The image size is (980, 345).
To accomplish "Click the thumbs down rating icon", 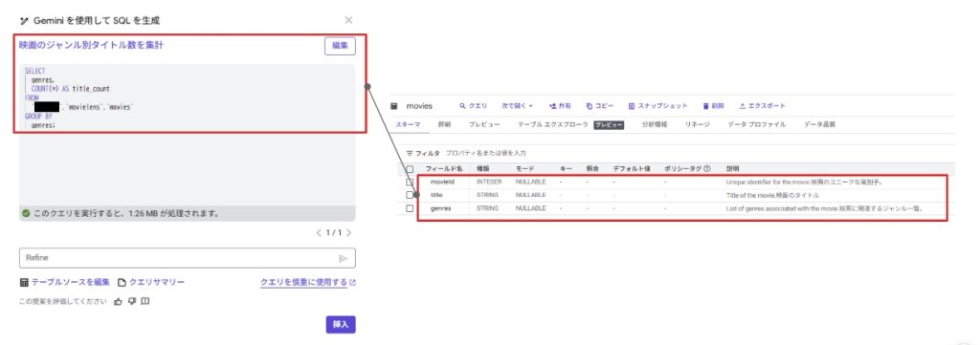I will [x=132, y=301].
